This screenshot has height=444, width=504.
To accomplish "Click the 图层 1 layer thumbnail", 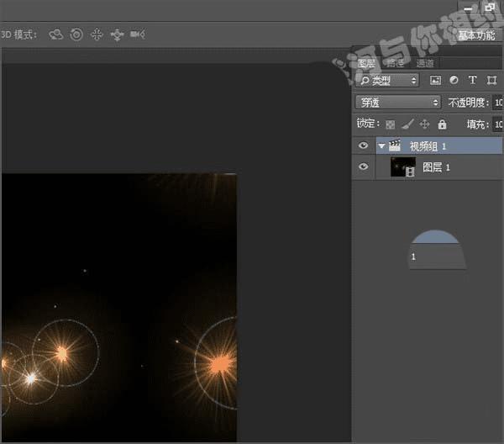I will pyautogui.click(x=404, y=167).
